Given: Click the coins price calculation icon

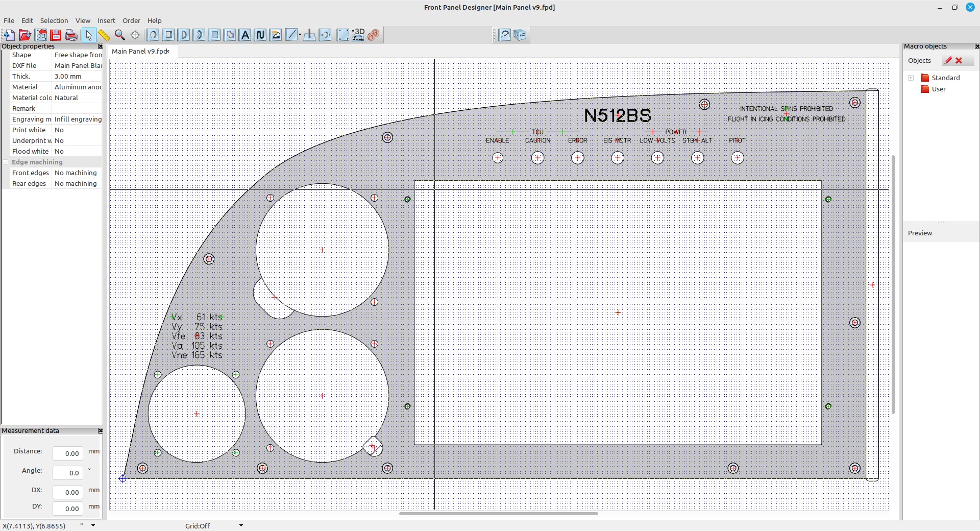Looking at the screenshot, I should pos(374,35).
